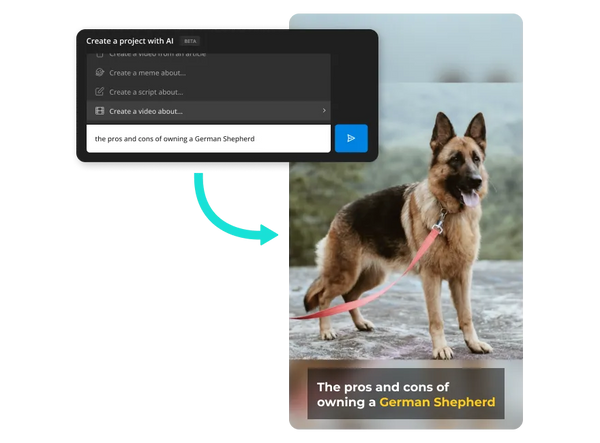Image resolution: width=600 pixels, height=443 pixels.
Task: Select 'Create a script about...' option
Action: 146,92
